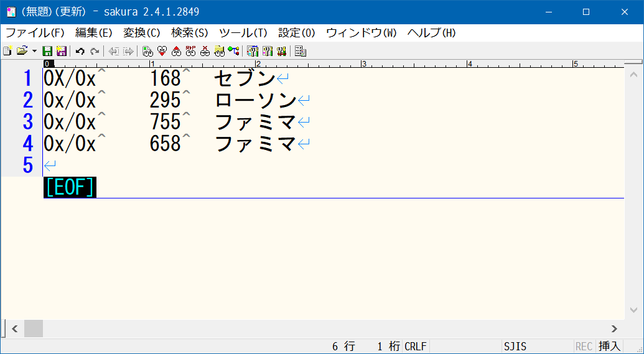
Task: Open the type settings list tools icon
Action: (253, 51)
